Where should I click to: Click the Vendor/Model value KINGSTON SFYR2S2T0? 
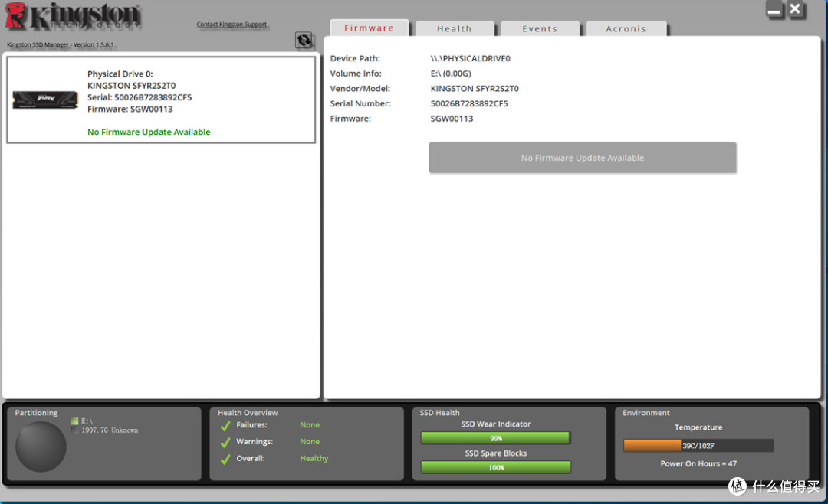tap(475, 89)
